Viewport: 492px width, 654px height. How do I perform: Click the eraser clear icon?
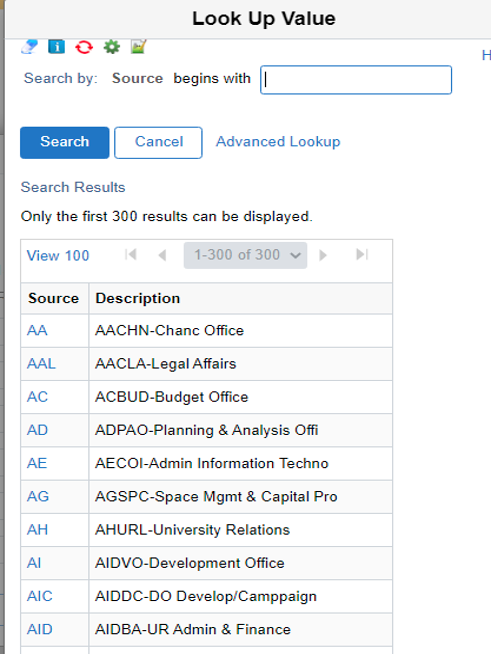coord(29,46)
